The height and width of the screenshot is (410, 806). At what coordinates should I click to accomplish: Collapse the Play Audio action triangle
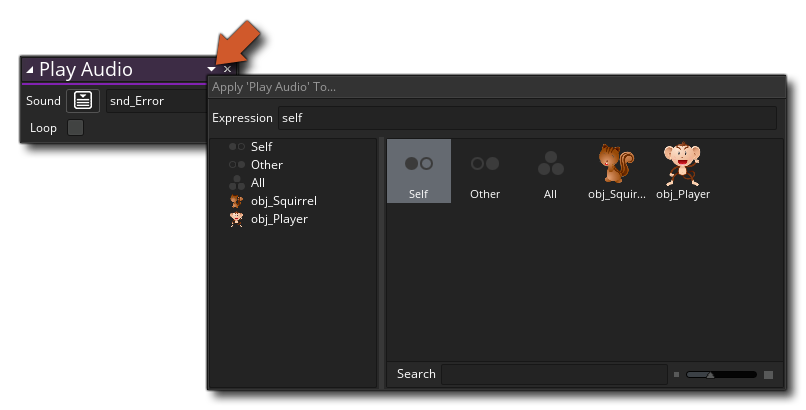tap(29, 70)
